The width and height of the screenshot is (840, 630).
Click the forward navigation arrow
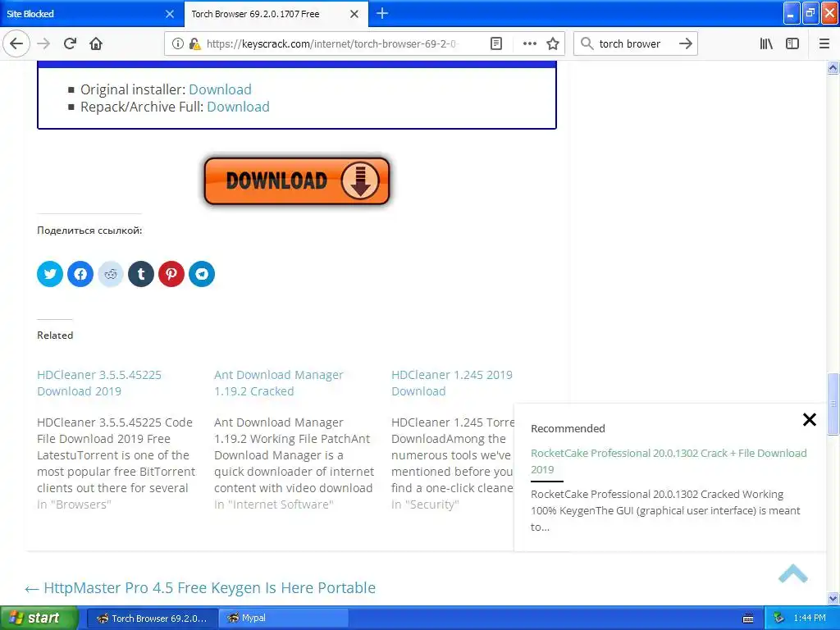(x=44, y=44)
